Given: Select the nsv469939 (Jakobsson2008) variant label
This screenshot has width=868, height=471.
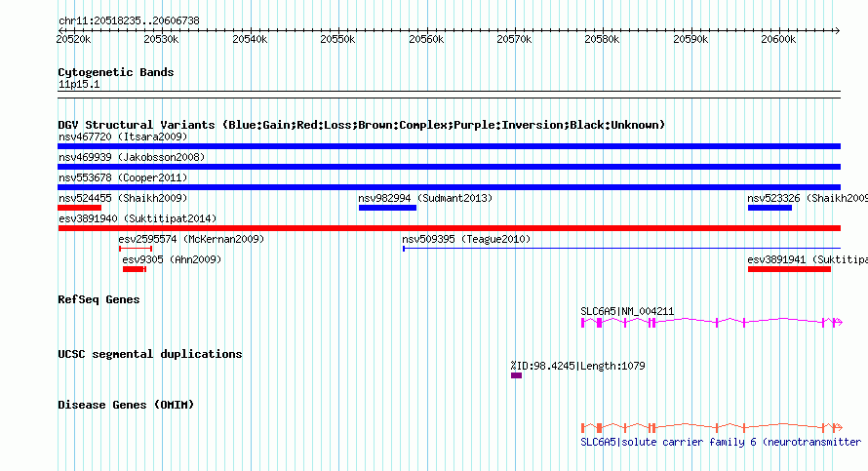Looking at the screenshot, I should 132,157.
